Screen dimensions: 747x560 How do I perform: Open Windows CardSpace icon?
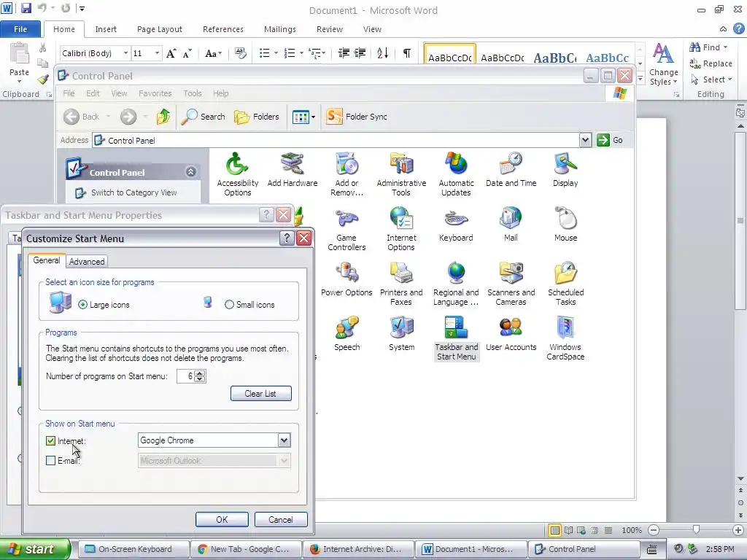[x=565, y=338]
